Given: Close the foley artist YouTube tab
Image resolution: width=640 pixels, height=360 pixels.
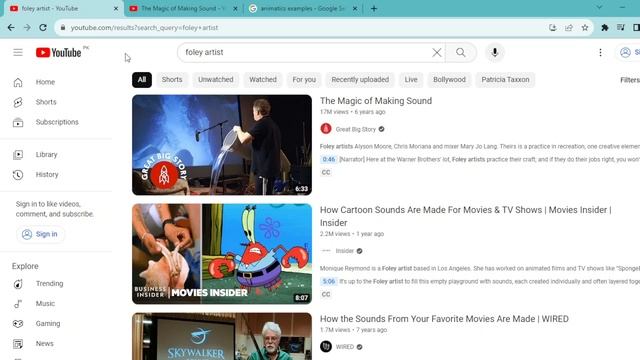Looking at the screenshot, I should tap(116, 8).
